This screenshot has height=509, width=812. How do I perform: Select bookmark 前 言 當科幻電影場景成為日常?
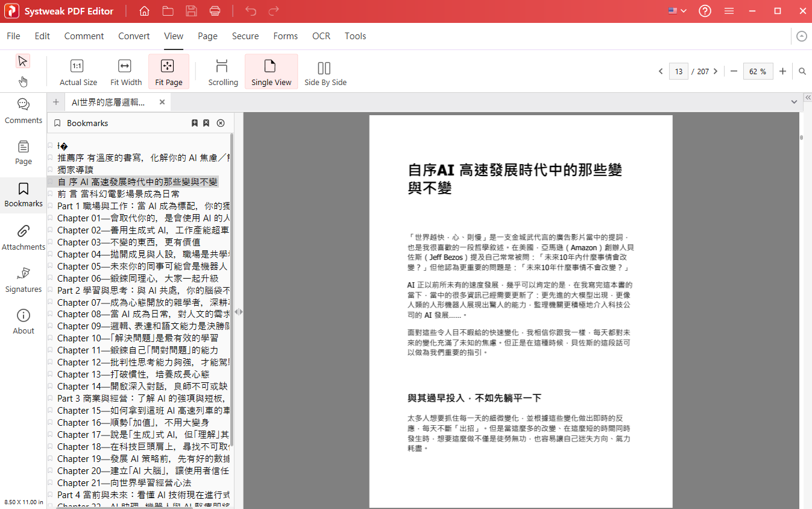pyautogui.click(x=118, y=194)
